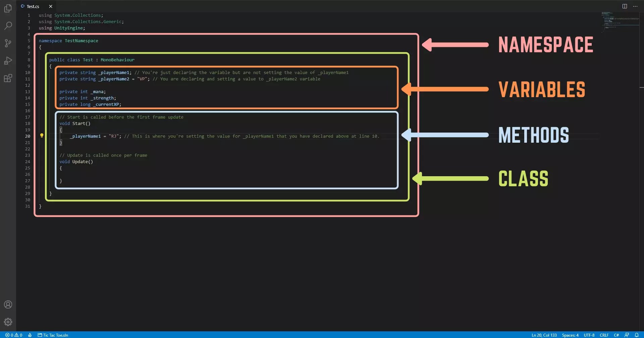The width and height of the screenshot is (644, 338).
Task: Open the Source Control view
Action: point(8,44)
